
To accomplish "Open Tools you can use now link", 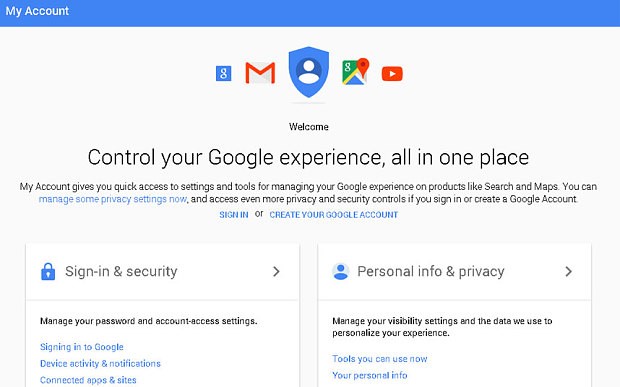I will (x=380, y=359).
